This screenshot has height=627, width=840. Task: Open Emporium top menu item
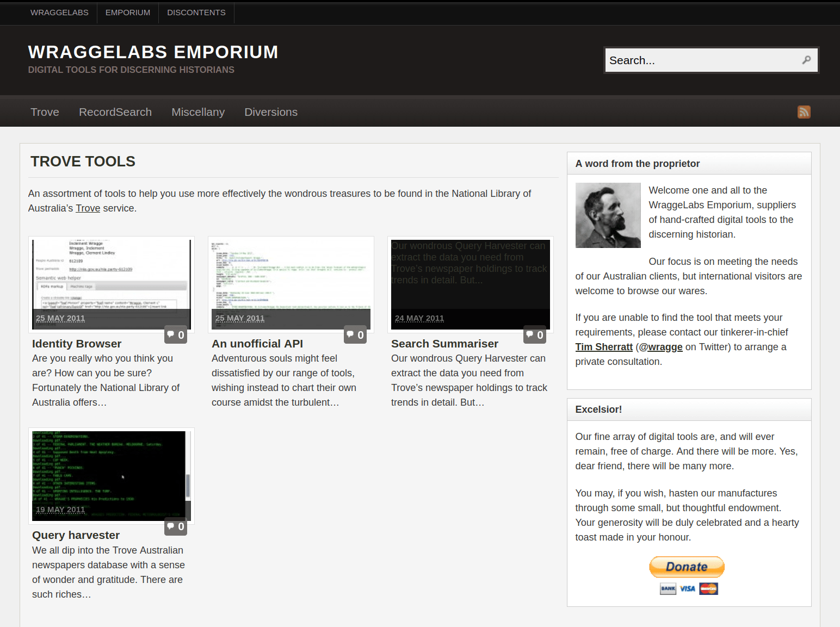pos(128,13)
